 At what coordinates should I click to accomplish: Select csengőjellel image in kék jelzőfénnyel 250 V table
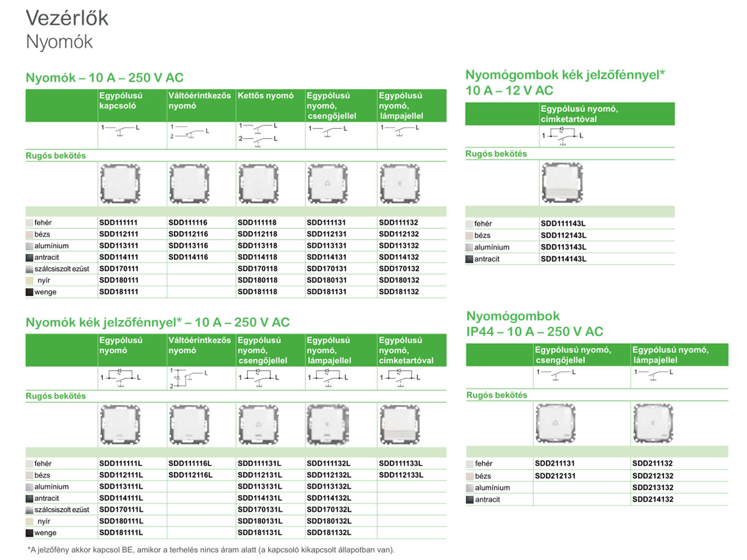259,425
